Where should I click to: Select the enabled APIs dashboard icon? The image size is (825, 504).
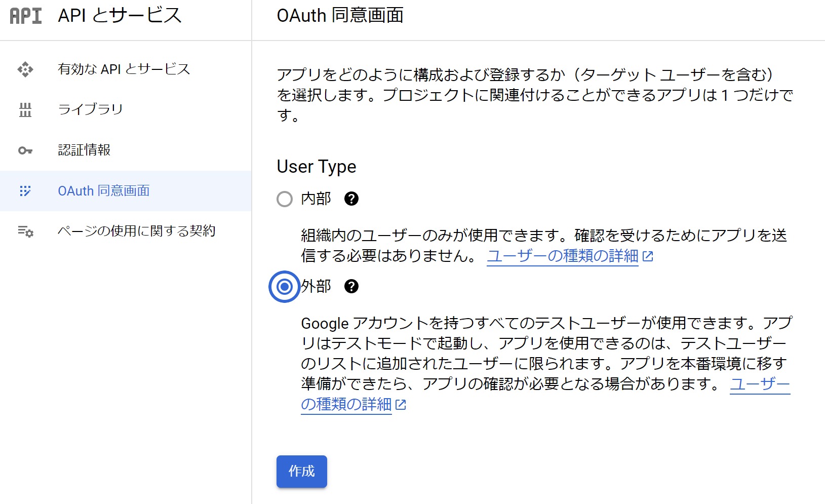point(25,69)
